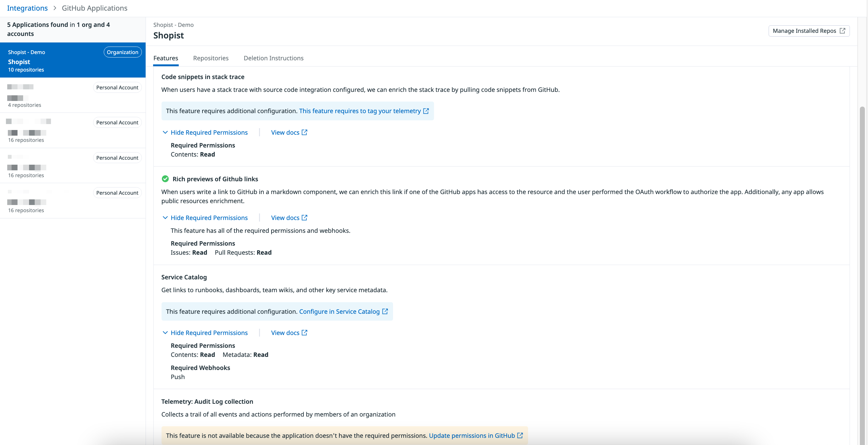Viewport: 868px width, 445px height.
Task: Click the View docs external link icon under Rich previews
Action: coord(304,218)
